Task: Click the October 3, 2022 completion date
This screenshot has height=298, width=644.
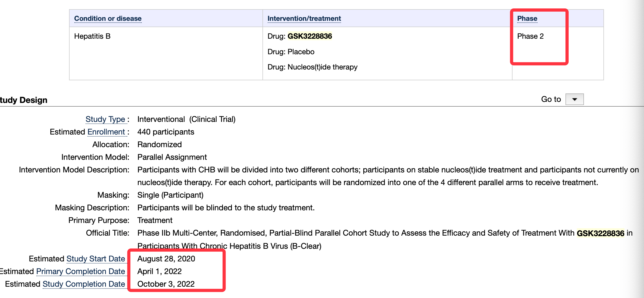Action: (x=166, y=284)
